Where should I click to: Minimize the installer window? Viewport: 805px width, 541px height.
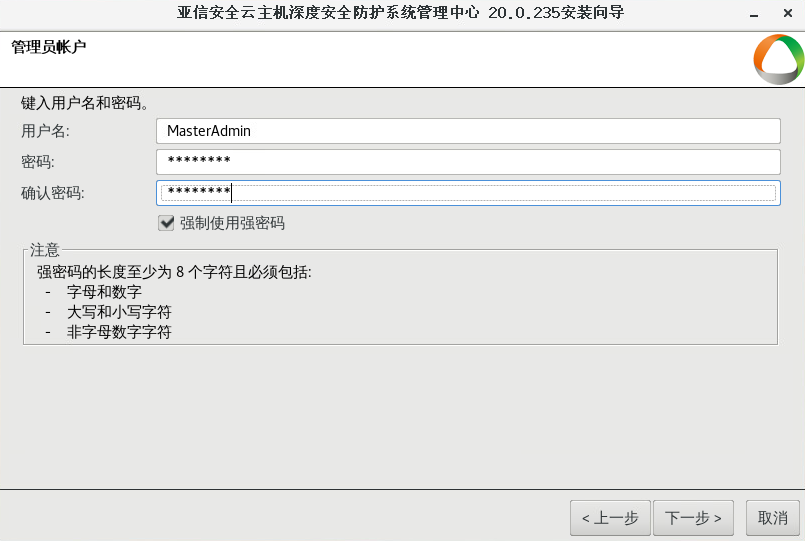754,13
